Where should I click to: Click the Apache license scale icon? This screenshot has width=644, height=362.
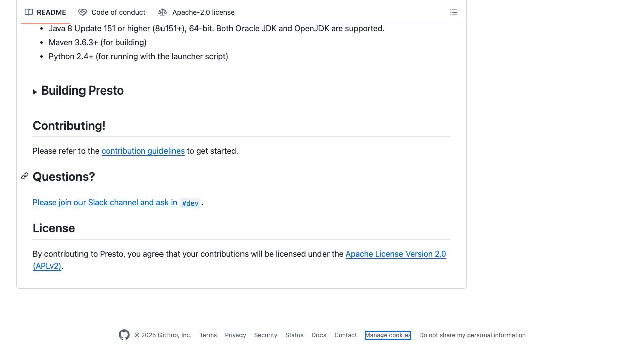point(162,12)
